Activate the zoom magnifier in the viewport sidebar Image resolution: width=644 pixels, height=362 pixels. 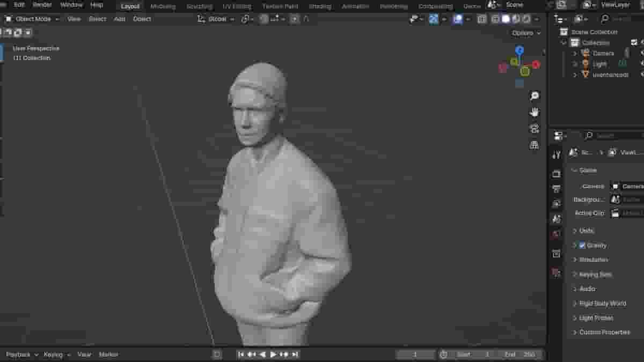pos(533,95)
